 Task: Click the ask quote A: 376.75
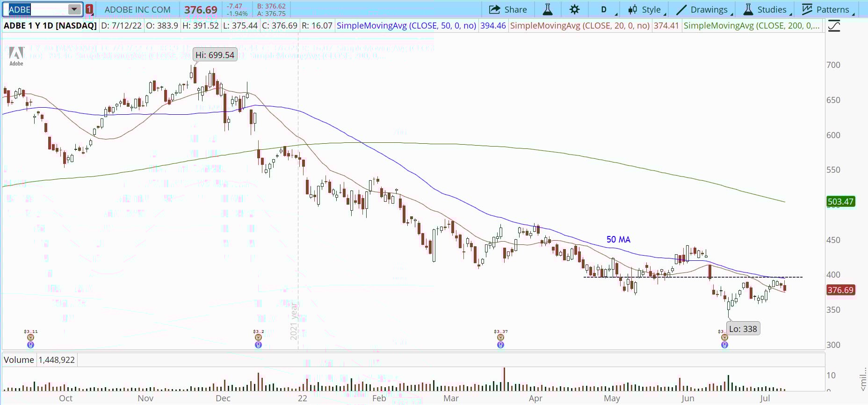click(271, 14)
